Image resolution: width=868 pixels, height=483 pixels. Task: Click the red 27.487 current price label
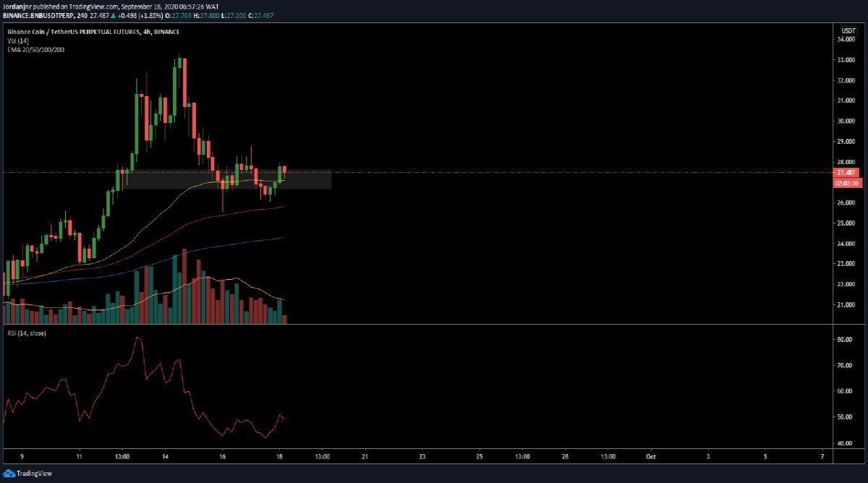(846, 173)
